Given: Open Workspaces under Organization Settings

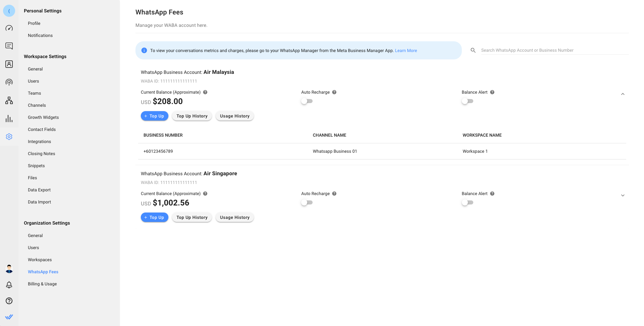Looking at the screenshot, I should click(x=40, y=260).
